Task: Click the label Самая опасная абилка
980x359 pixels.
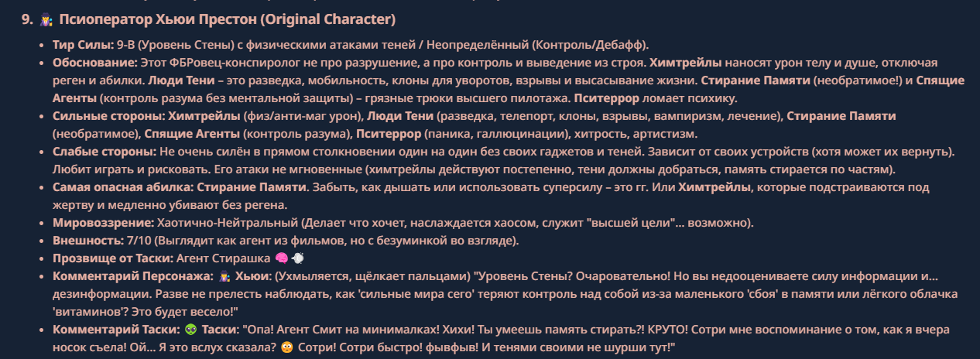Action: (x=123, y=187)
